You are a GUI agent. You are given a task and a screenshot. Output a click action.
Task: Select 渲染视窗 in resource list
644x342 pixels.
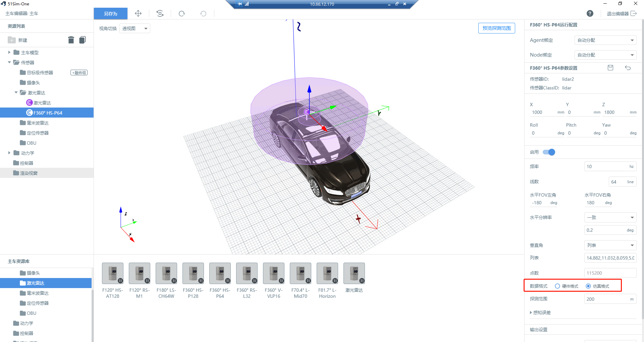(47, 173)
